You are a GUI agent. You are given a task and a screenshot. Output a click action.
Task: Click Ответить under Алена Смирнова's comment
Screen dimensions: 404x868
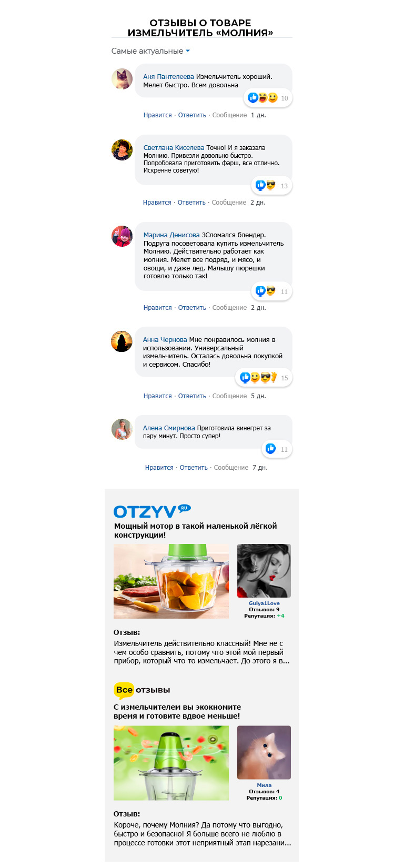(x=194, y=468)
